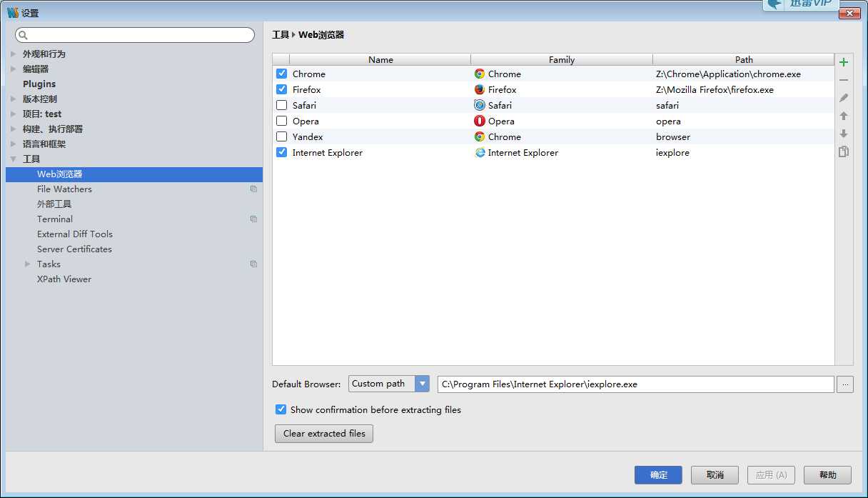
Task: Expand the 版本控制 settings group
Action: click(x=14, y=99)
